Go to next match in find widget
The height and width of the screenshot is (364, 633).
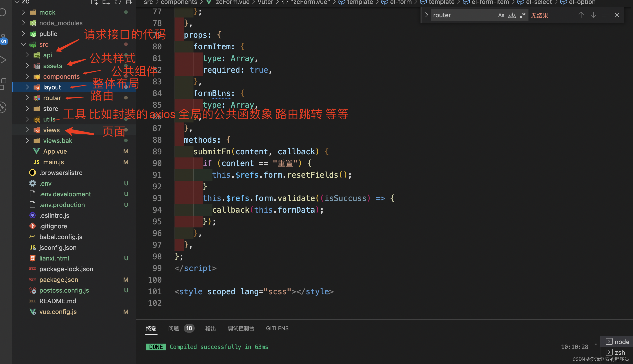pos(593,15)
